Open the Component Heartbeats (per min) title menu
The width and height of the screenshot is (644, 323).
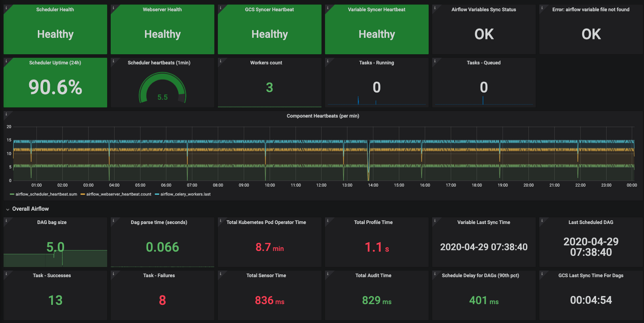[323, 116]
